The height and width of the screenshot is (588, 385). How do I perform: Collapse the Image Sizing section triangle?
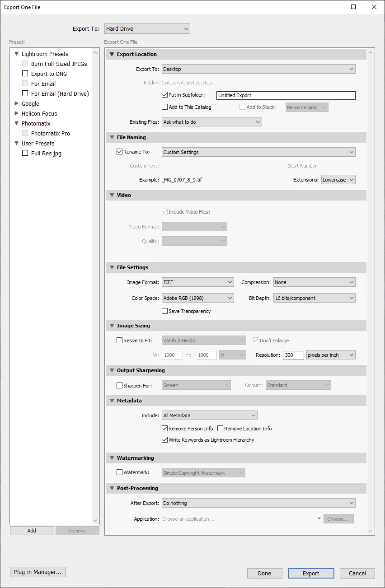pyautogui.click(x=112, y=326)
